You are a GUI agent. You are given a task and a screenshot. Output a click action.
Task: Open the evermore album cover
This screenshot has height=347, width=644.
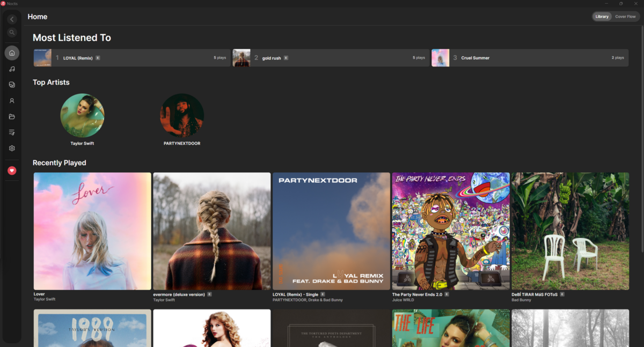(212, 231)
